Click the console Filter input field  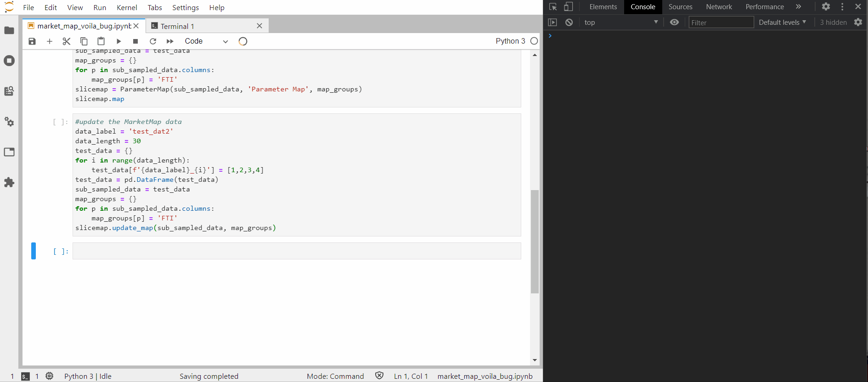coord(721,22)
